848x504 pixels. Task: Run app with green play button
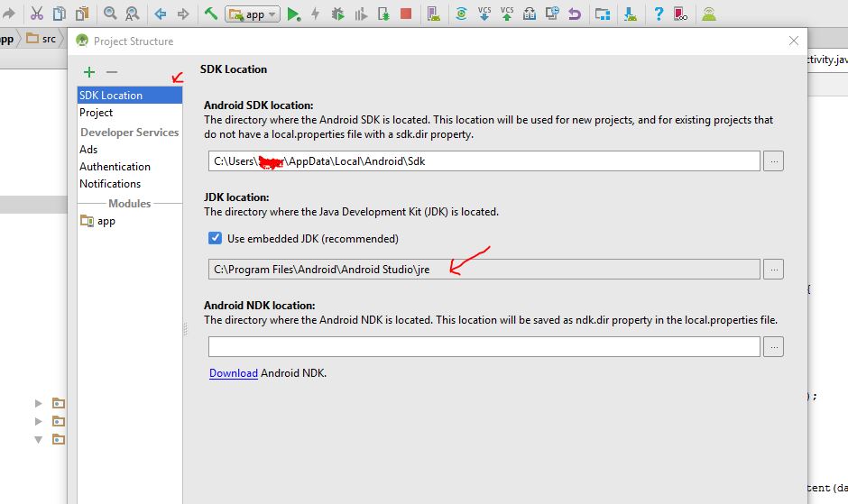[294, 14]
